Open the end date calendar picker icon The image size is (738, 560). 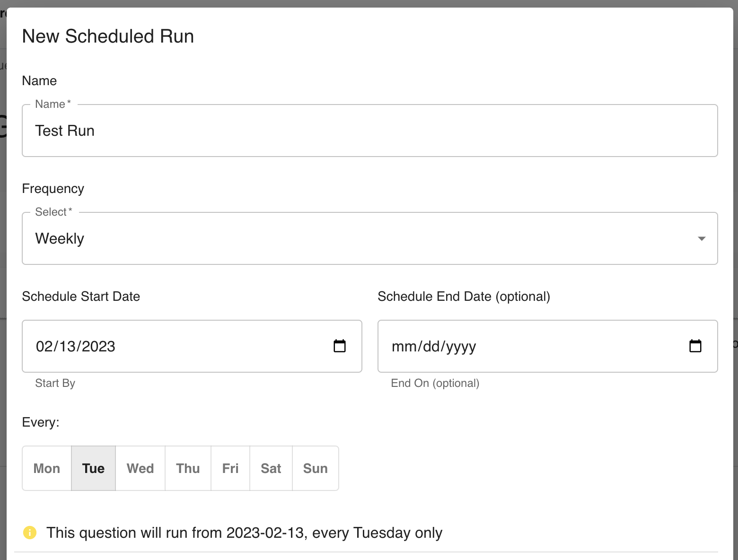[x=695, y=346]
